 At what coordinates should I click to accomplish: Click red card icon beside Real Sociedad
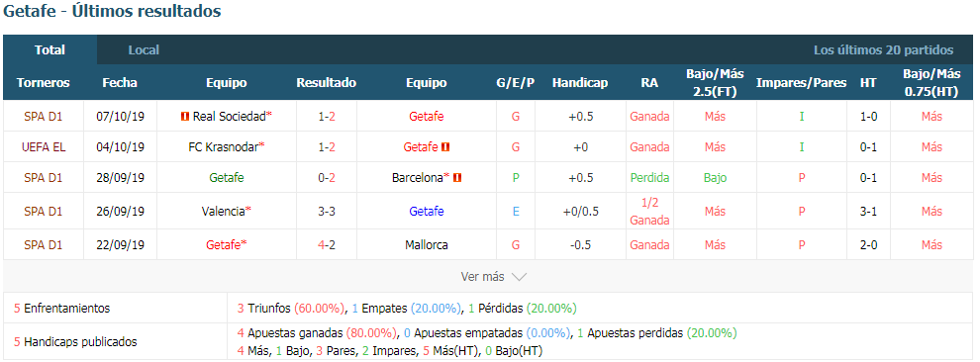[x=185, y=116]
